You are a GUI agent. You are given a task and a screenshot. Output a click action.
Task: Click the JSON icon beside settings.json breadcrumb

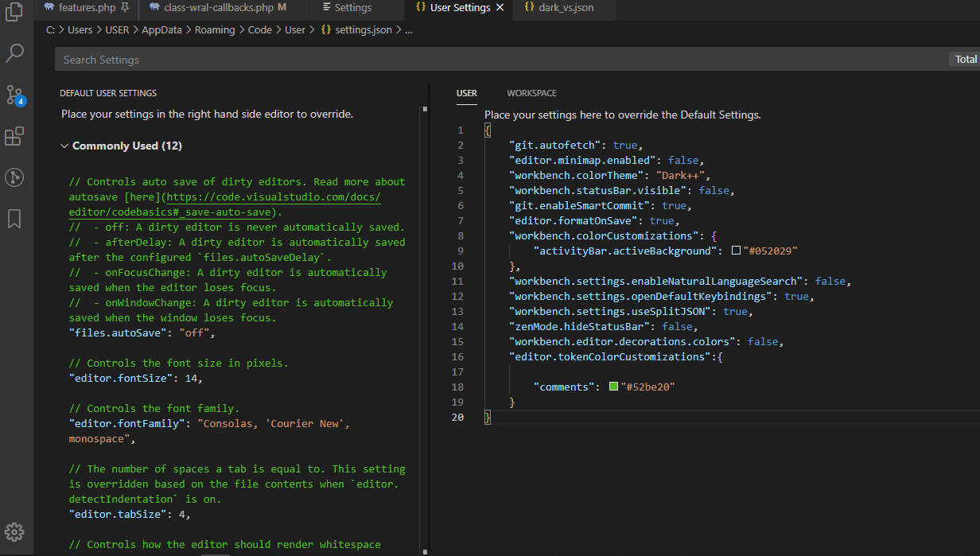[325, 29]
